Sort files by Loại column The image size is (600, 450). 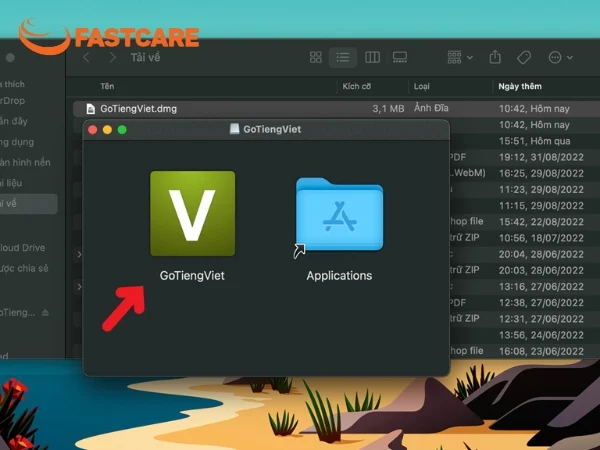point(421,86)
